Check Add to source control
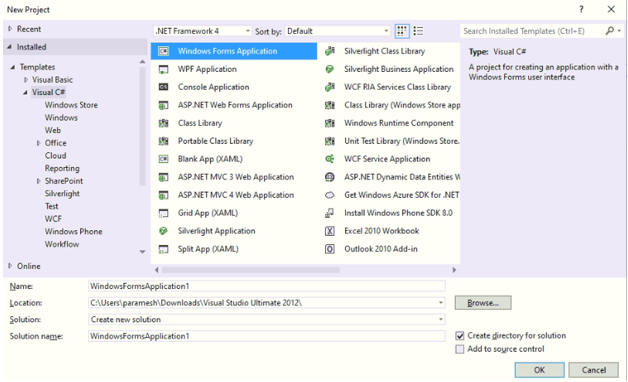The image size is (628, 382). [x=460, y=349]
